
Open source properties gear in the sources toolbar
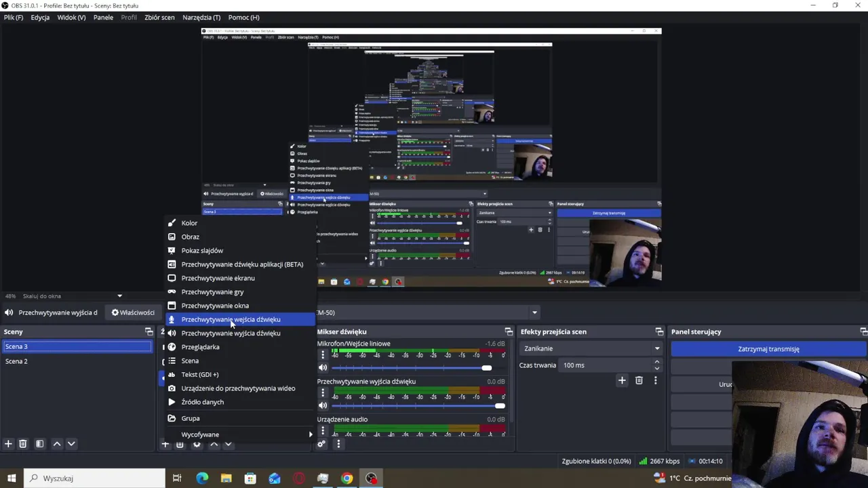coord(197,445)
